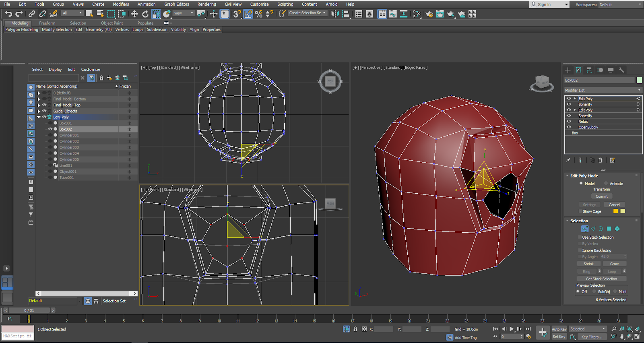Image resolution: width=644 pixels, height=343 pixels.
Task: Hide the Relax modifier via eye icon
Action: [x=569, y=121]
